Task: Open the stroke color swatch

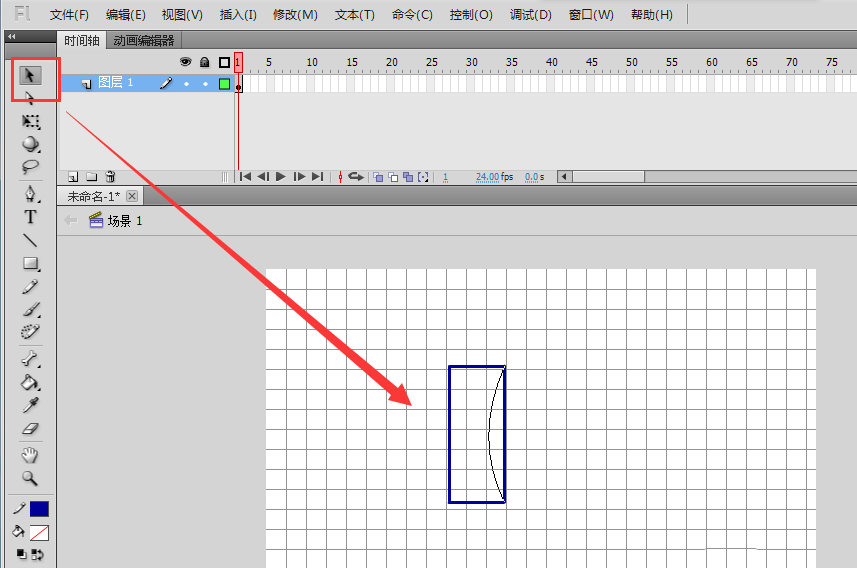Action: [x=39, y=509]
